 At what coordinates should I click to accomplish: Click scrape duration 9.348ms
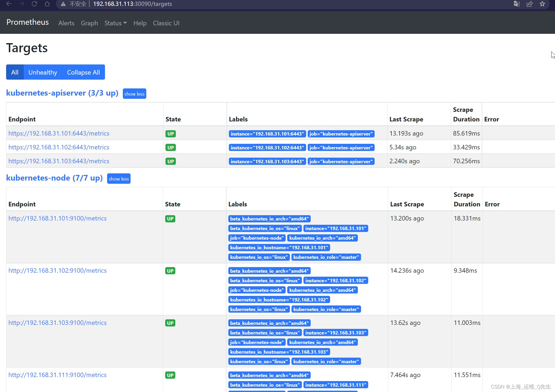pyautogui.click(x=465, y=271)
